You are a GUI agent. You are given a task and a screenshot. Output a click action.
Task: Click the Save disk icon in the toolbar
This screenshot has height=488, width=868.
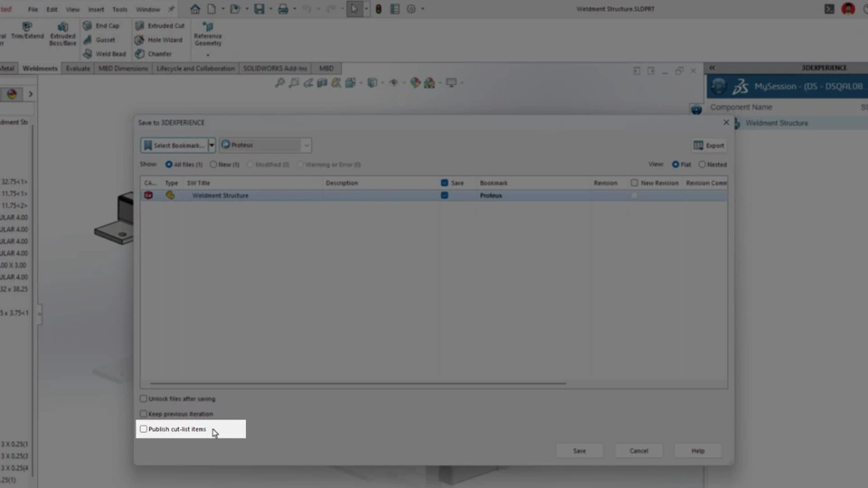click(x=259, y=9)
